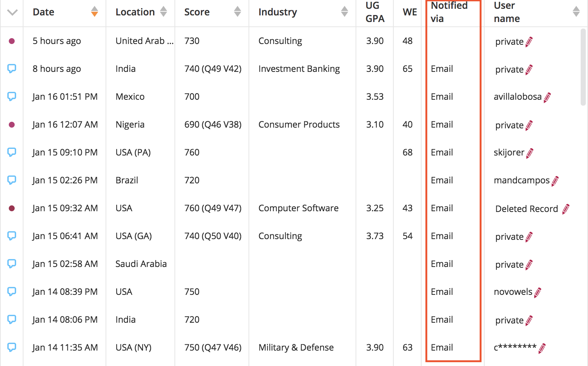Click the red dot on the United Arab row
The height and width of the screenshot is (366, 588).
tap(12, 41)
